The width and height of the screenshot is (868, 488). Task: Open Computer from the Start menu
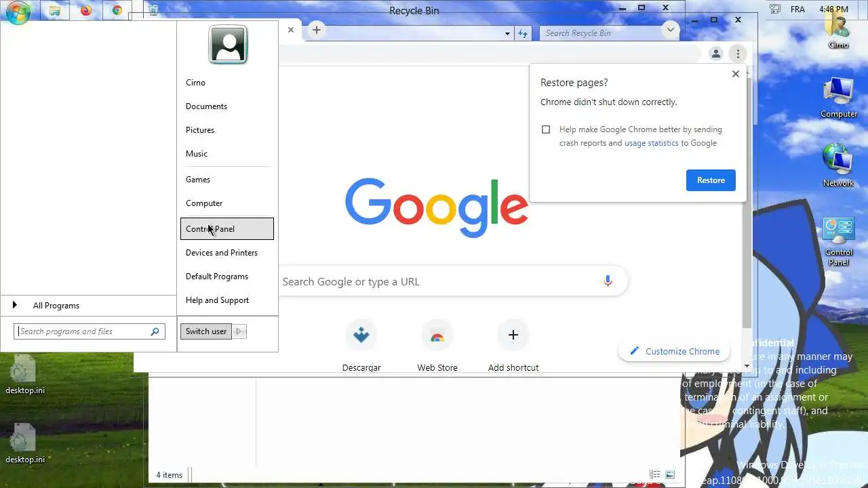[226, 203]
